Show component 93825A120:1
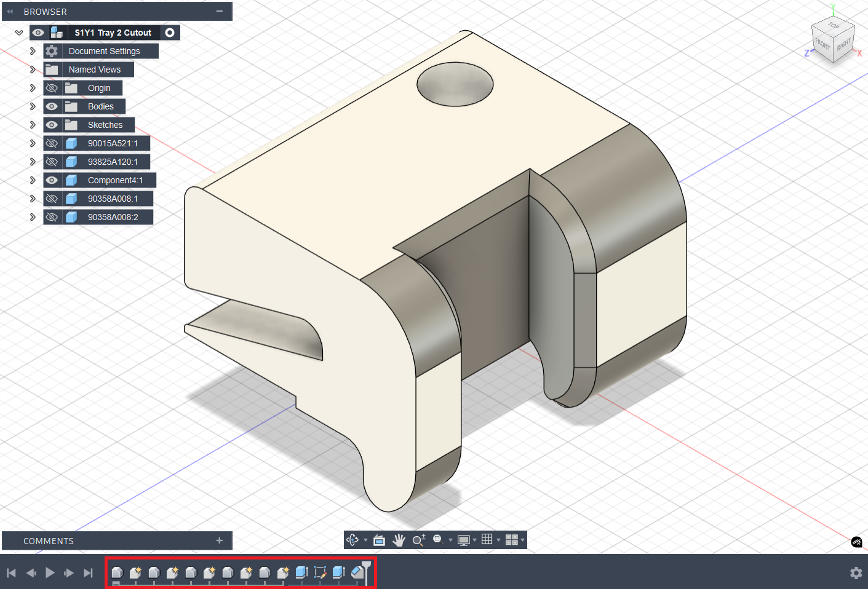Image resolution: width=868 pixels, height=589 pixels. pos(52,162)
